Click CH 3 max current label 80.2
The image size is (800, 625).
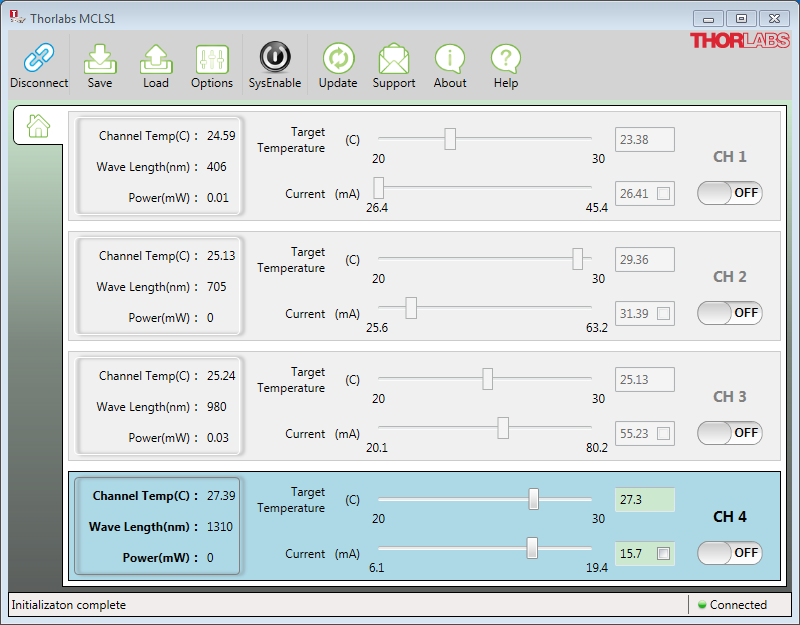[x=596, y=448]
